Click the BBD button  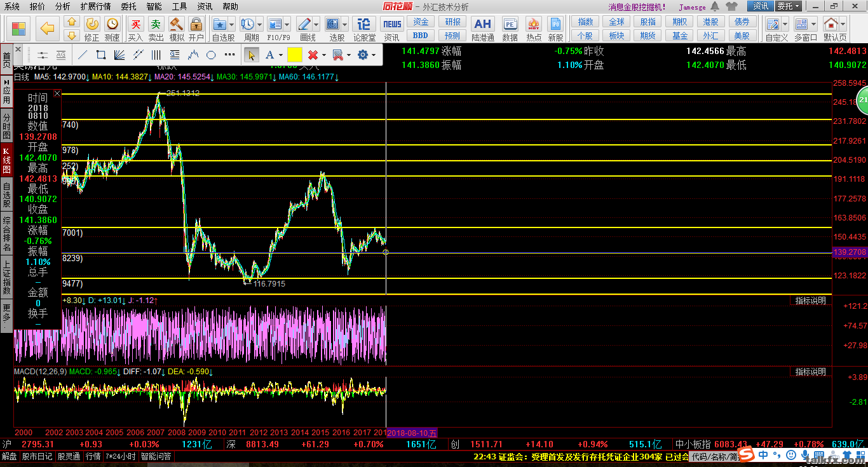pos(421,36)
